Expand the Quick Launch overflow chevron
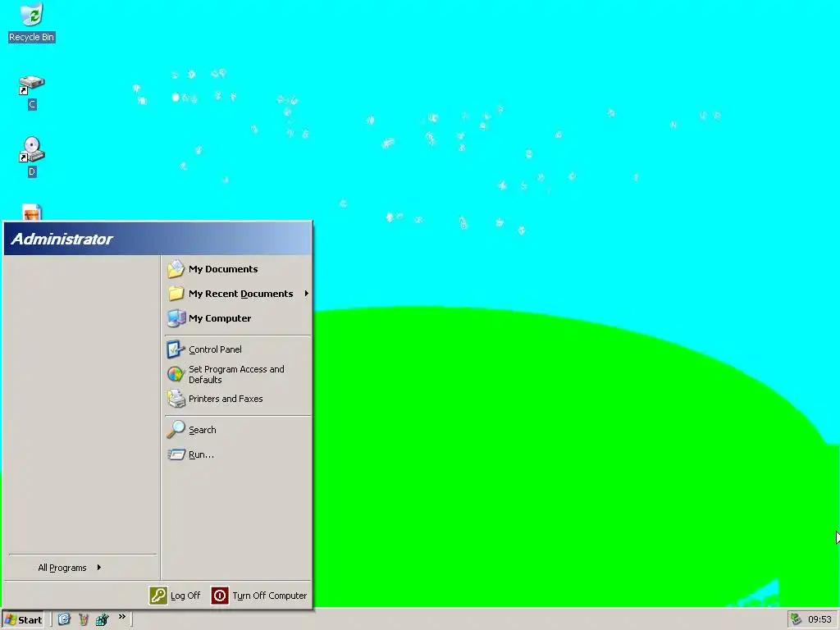 coord(122,617)
